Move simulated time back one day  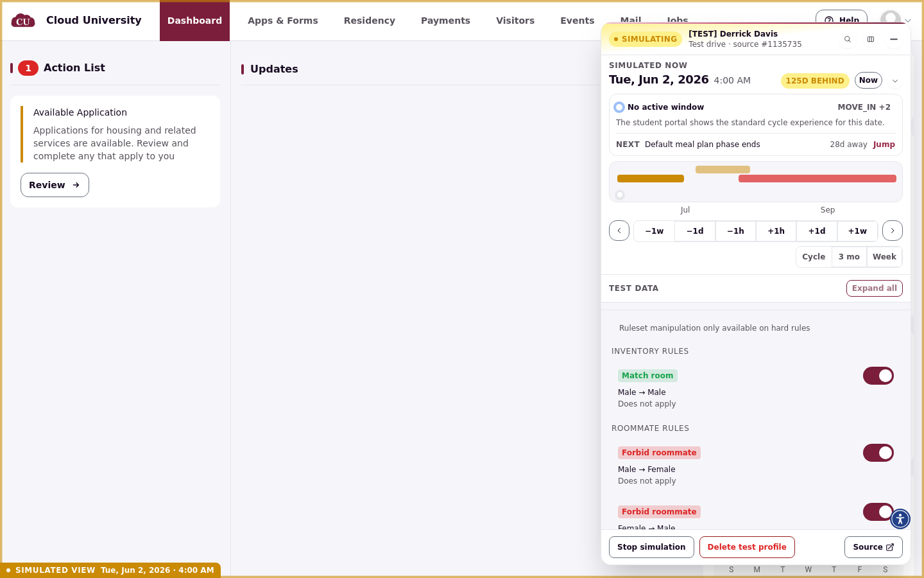pyautogui.click(x=695, y=231)
